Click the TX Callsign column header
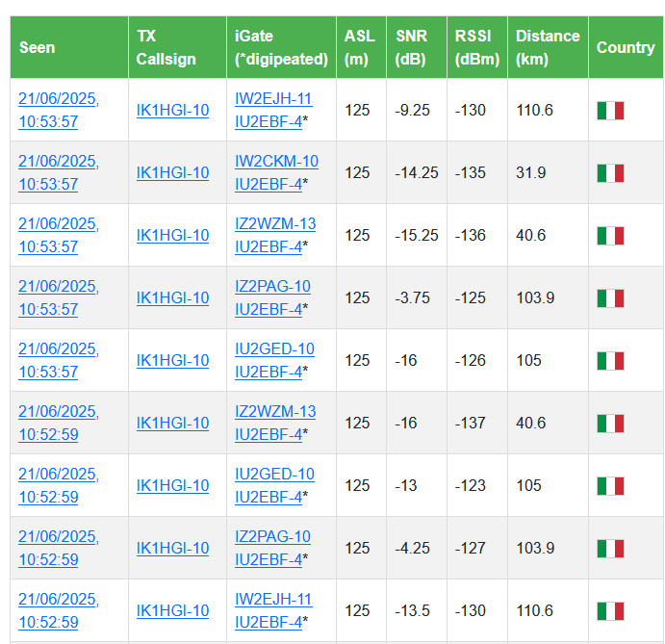The height and width of the screenshot is (644, 665). (x=166, y=47)
